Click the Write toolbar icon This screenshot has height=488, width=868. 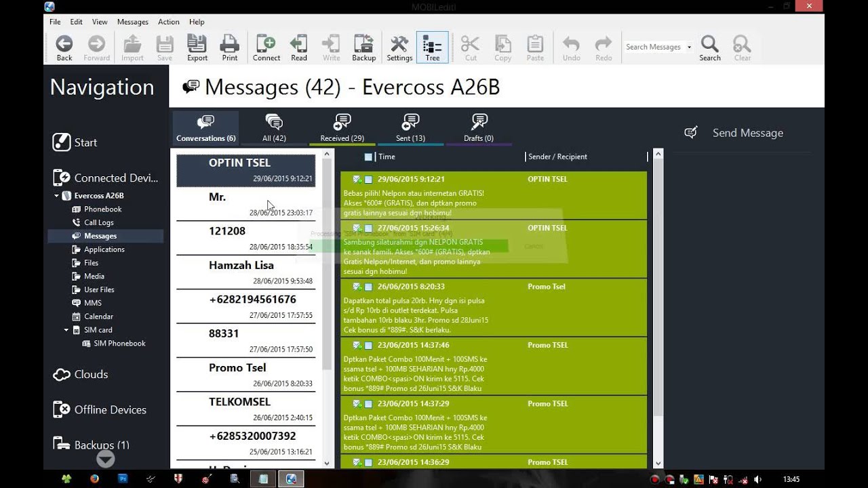click(332, 47)
